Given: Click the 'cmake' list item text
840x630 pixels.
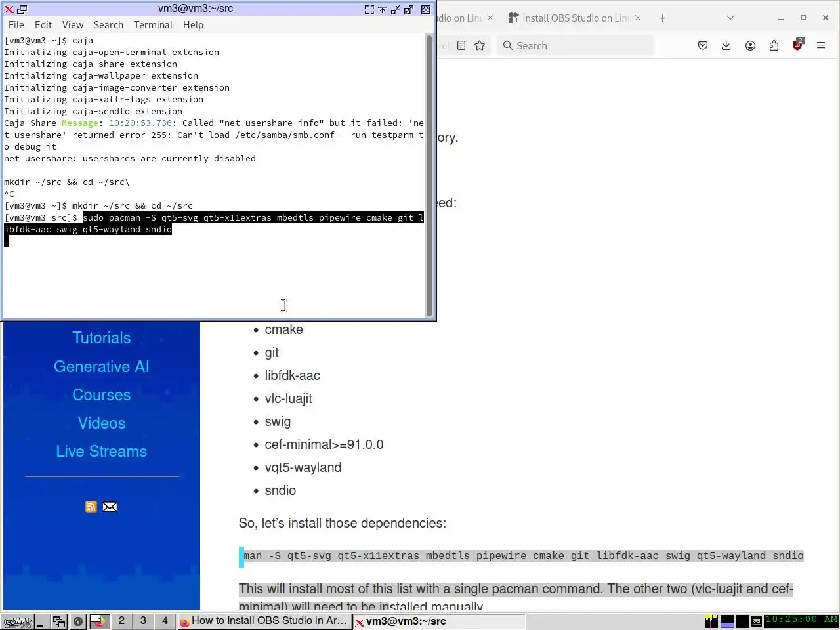Looking at the screenshot, I should pos(284,330).
